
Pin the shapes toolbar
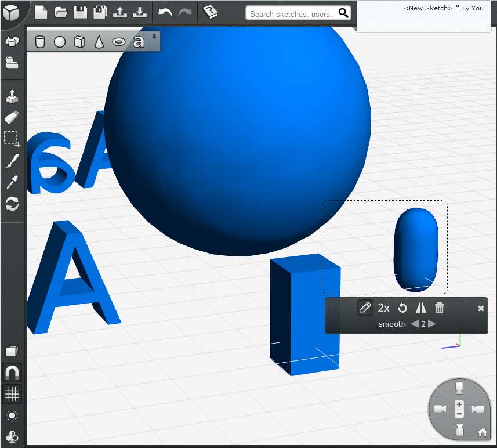(x=154, y=37)
